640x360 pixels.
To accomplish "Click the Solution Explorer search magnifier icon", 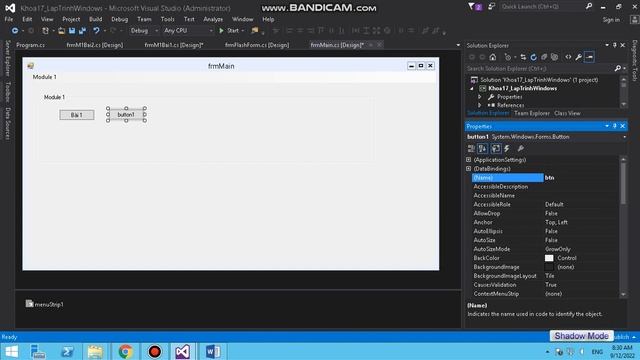I will [618, 69].
